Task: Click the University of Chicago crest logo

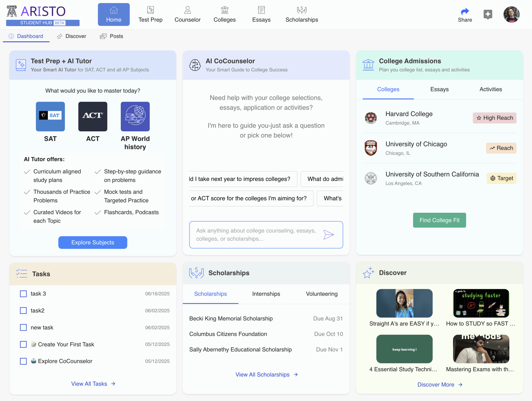Action: 371,148
